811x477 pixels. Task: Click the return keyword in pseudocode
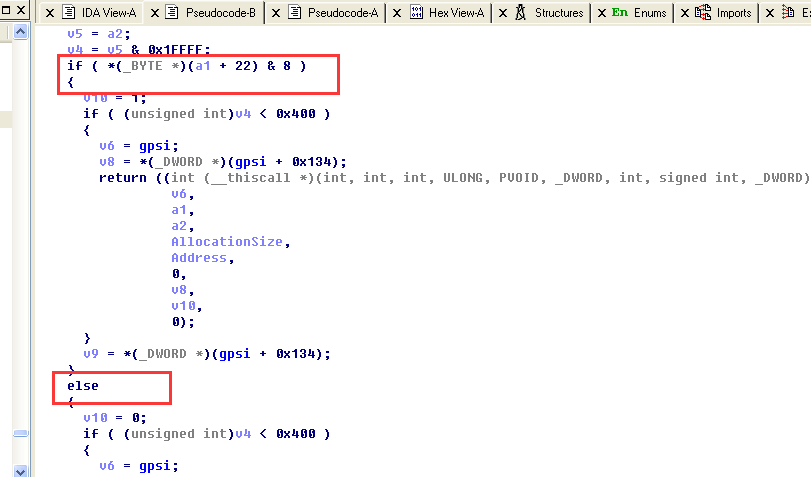click(120, 178)
